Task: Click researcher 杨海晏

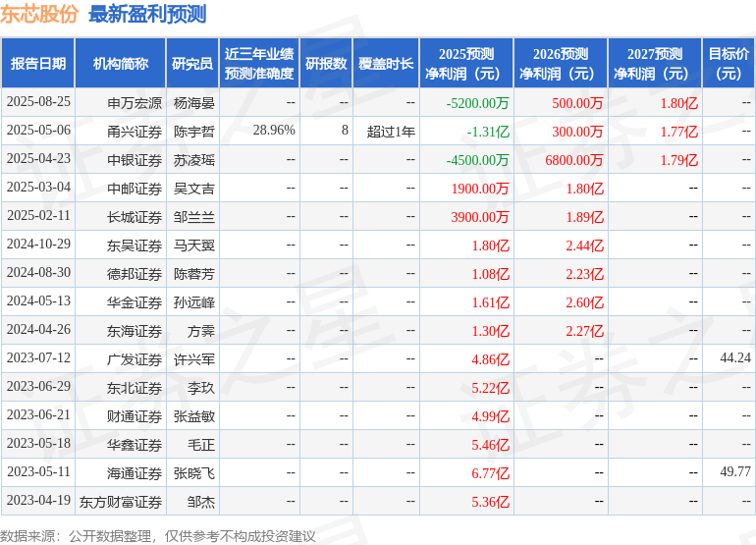Action: [193, 103]
